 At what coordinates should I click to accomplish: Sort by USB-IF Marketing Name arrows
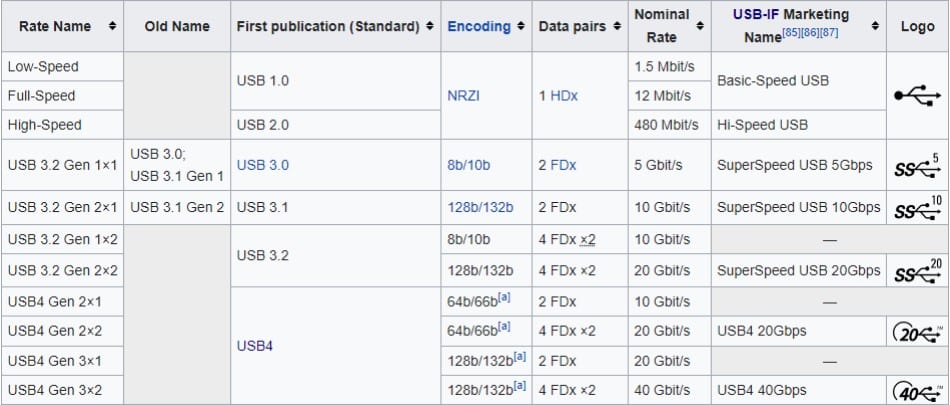click(875, 26)
